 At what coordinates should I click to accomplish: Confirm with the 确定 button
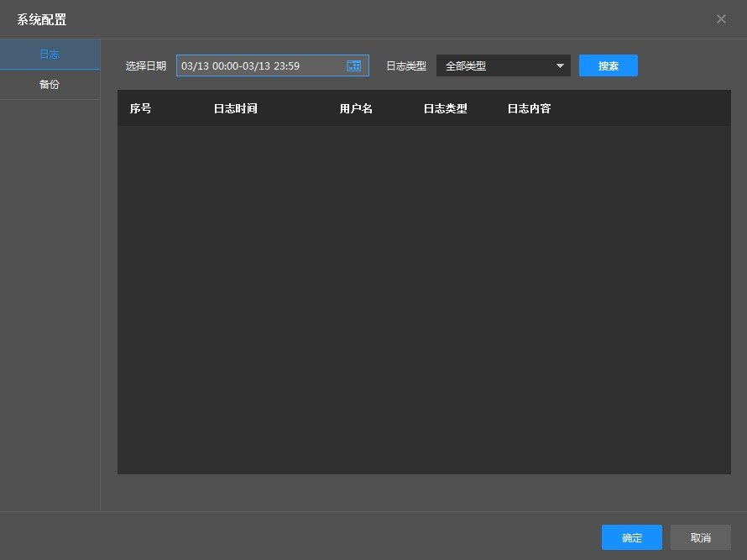tap(631, 537)
